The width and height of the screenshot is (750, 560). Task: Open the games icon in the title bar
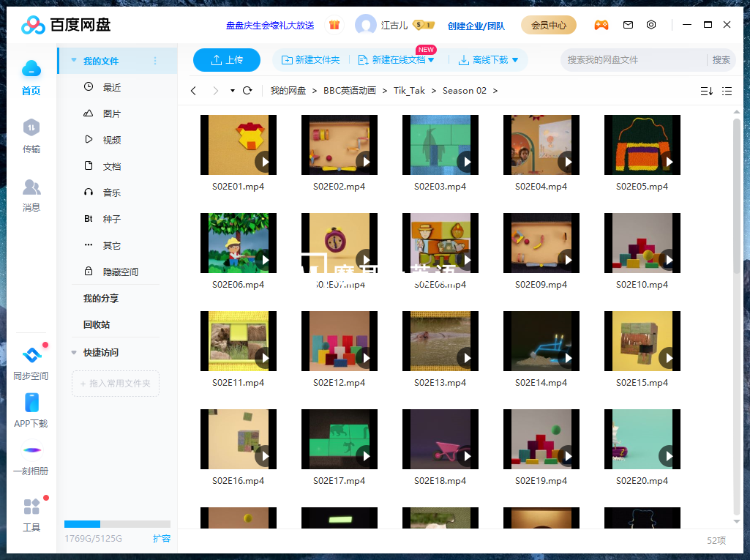coord(601,24)
